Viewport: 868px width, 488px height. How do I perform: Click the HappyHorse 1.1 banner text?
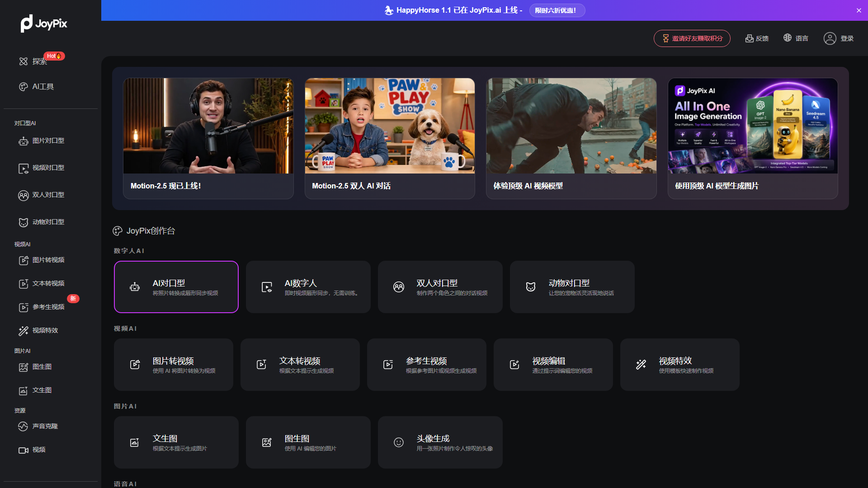point(459,10)
